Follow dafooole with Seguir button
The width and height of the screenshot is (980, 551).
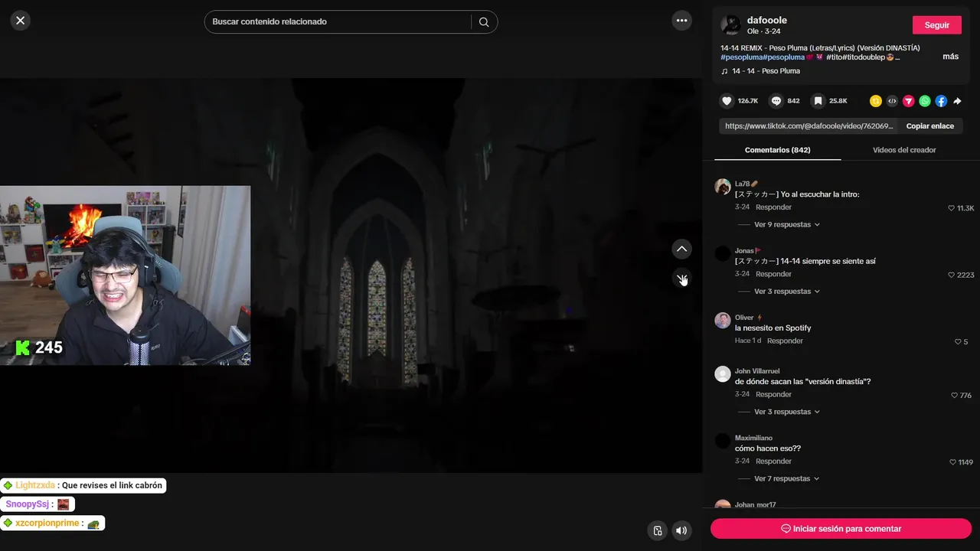936,25
